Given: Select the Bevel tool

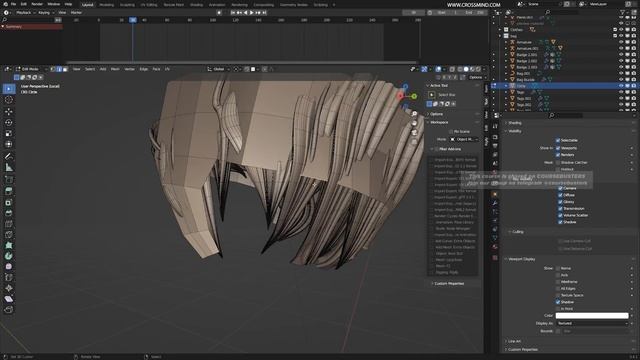Looking at the screenshot, I should point(9,213).
